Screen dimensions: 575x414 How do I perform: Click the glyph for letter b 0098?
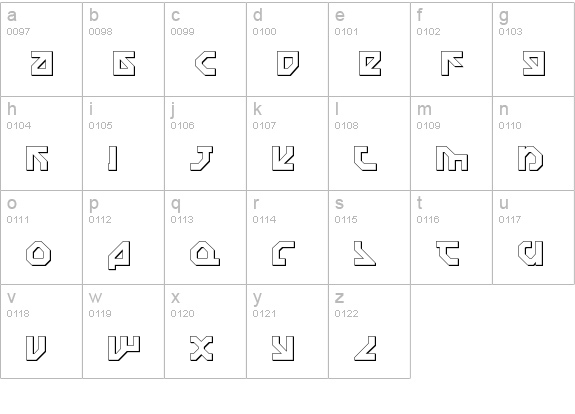[x=124, y=63]
